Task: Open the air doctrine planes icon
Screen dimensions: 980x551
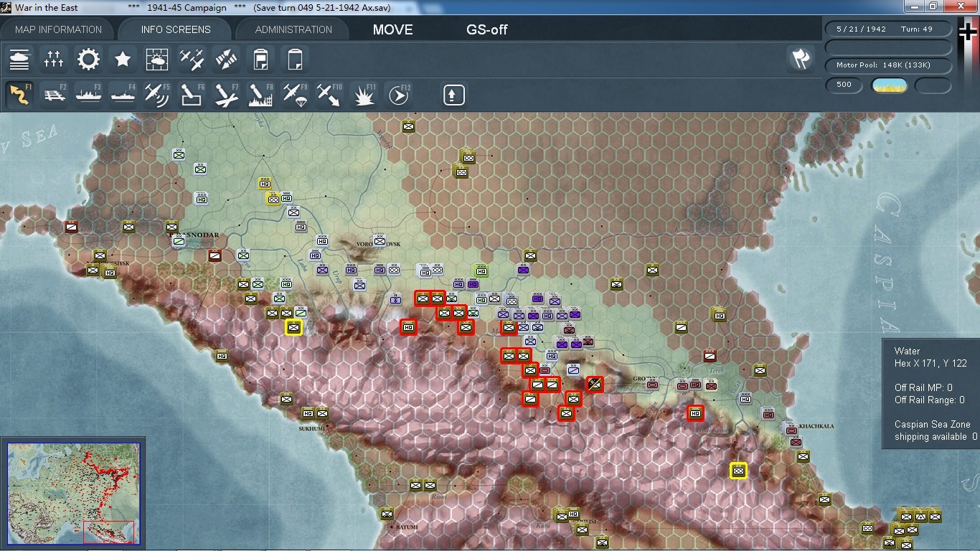Action: click(192, 60)
